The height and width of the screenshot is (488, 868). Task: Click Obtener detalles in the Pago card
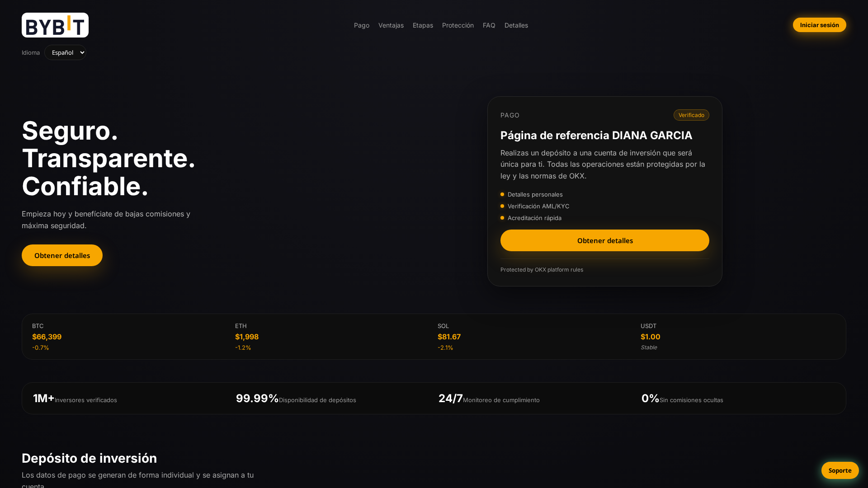point(605,240)
